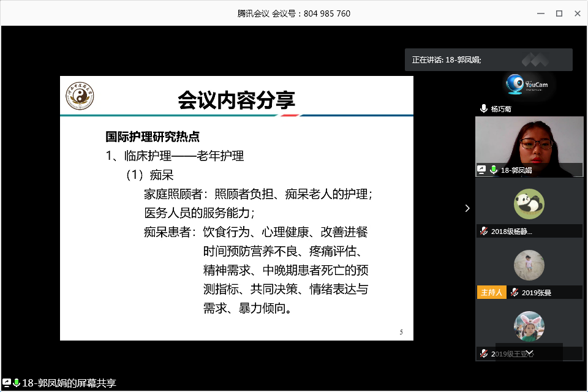
Task: Collapse the participant video sidebar with the arrow
Action: (467, 208)
